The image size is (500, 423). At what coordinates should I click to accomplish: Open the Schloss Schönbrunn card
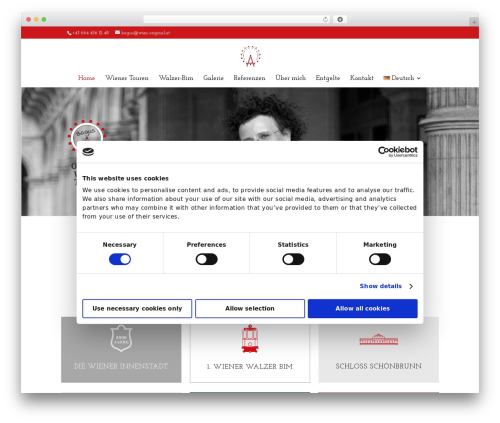tap(379, 350)
